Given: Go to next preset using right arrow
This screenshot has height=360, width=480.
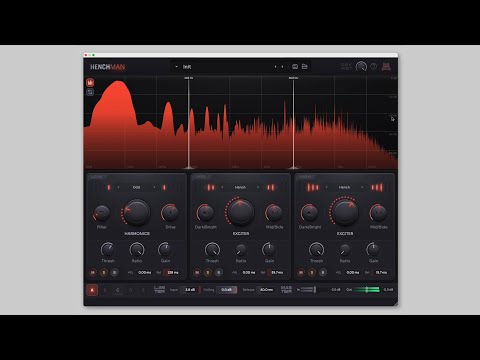Looking at the screenshot, I should pos(282,67).
